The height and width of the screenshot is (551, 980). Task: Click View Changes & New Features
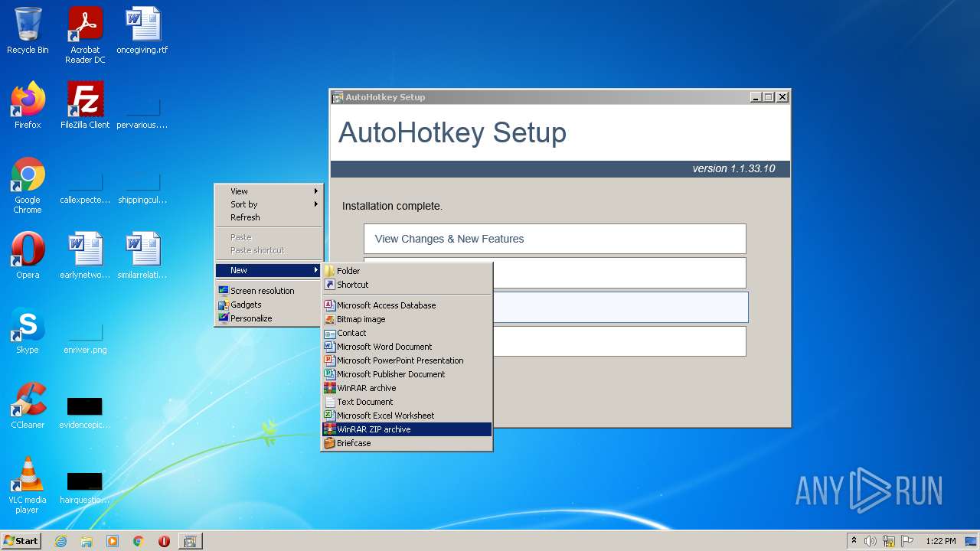tap(555, 239)
